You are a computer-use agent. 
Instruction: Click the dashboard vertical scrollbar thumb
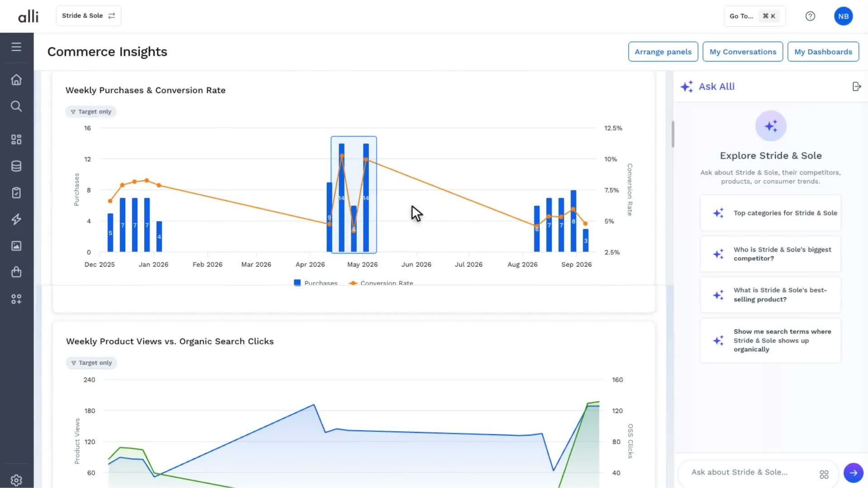673,134
